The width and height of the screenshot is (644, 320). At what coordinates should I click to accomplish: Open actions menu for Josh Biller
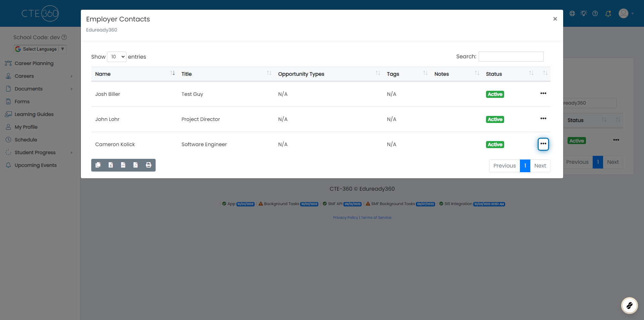pyautogui.click(x=543, y=93)
